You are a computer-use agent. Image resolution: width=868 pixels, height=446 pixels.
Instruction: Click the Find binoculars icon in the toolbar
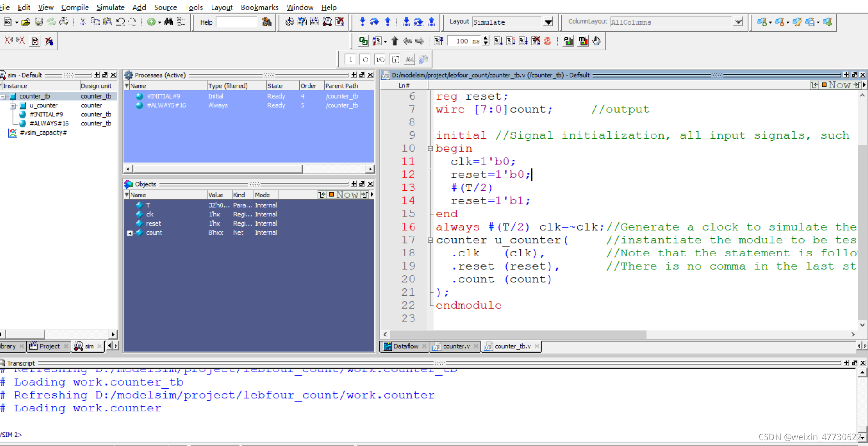pyautogui.click(x=168, y=21)
